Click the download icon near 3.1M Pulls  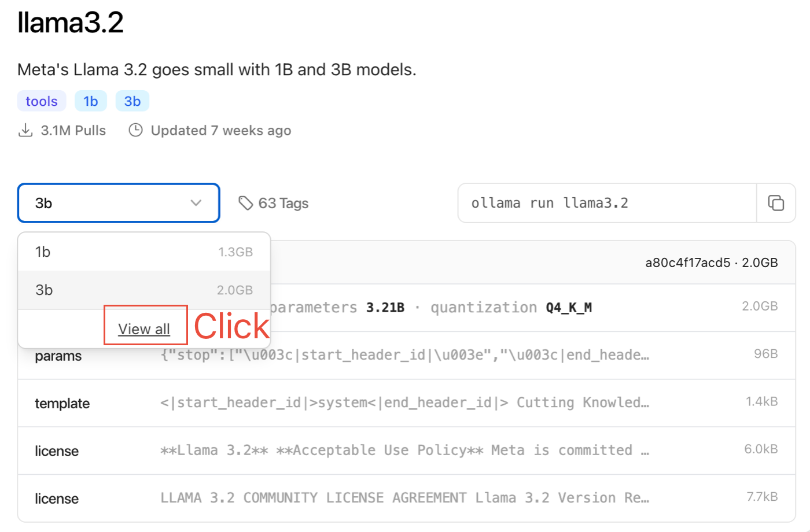click(25, 130)
